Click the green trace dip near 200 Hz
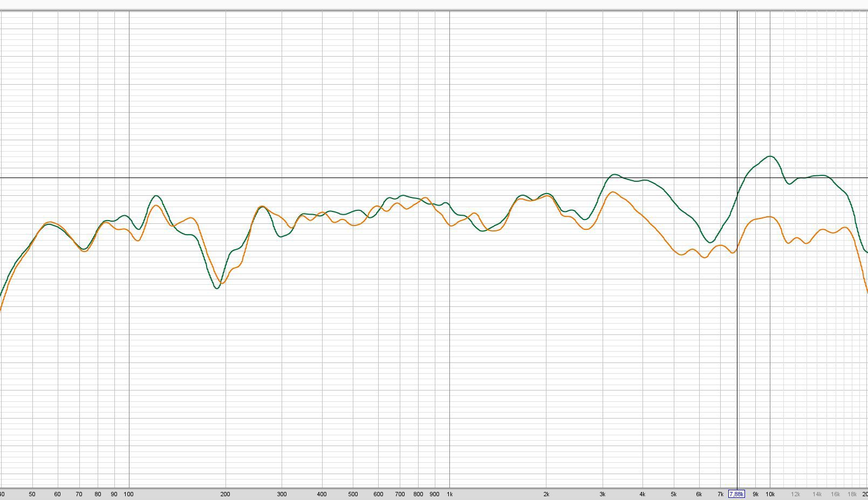 [217, 288]
